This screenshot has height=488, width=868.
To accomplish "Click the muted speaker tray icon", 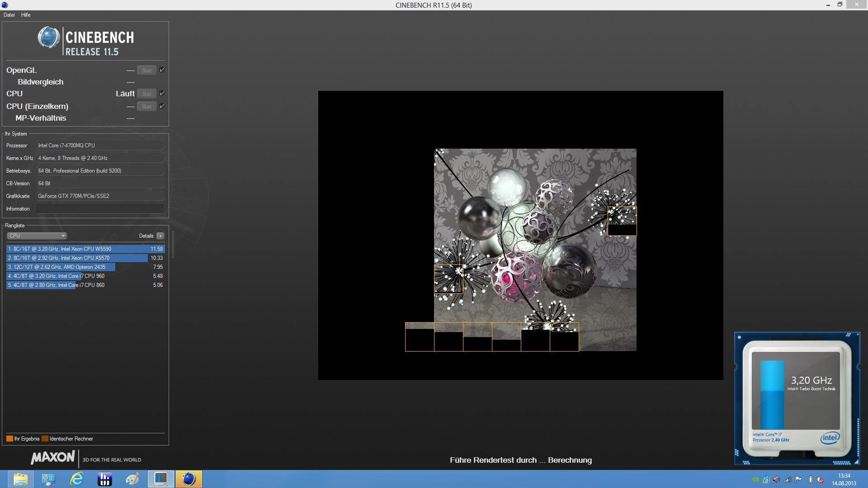I will (820, 479).
